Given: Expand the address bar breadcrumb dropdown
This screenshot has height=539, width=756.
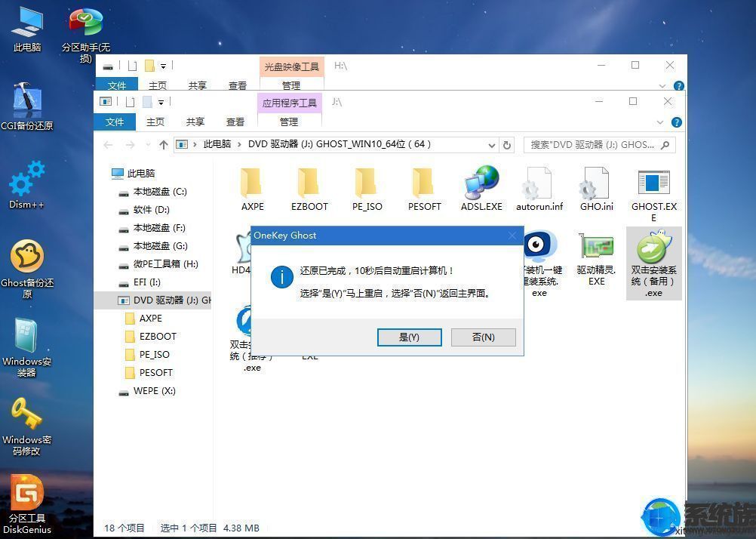Looking at the screenshot, I should pos(491,145).
